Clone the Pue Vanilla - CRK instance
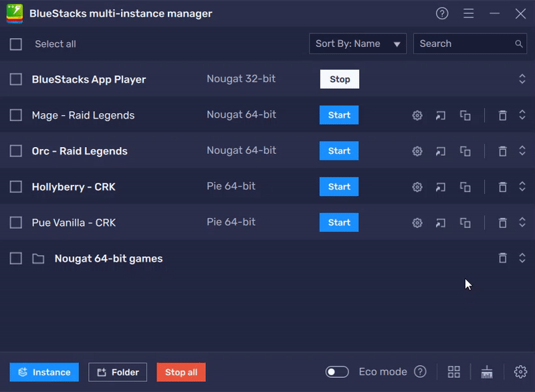The height and width of the screenshot is (392, 535). pos(465,223)
